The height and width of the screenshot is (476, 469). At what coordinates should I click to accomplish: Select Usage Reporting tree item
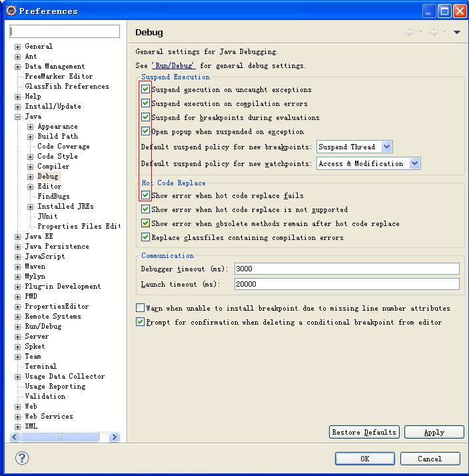[x=55, y=386]
